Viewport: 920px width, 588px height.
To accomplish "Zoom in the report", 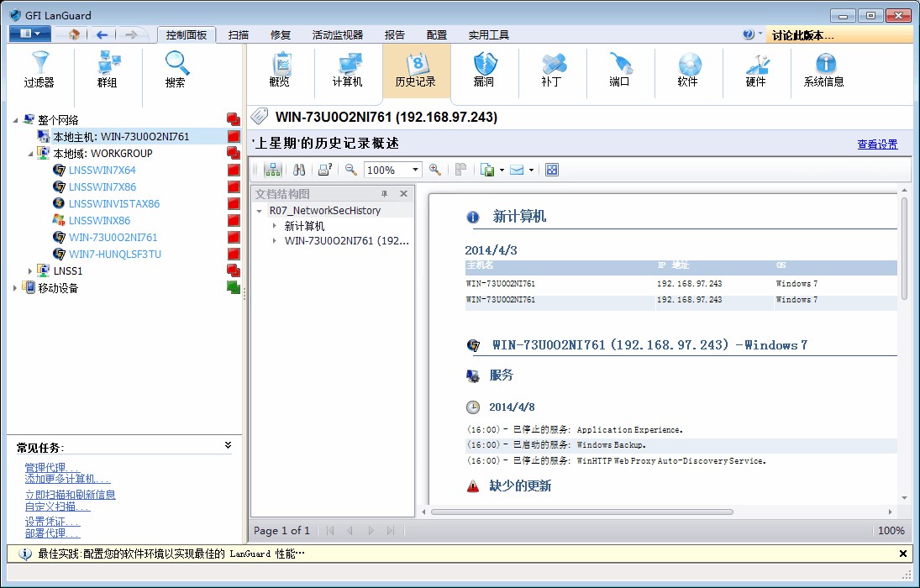I will tap(434, 171).
